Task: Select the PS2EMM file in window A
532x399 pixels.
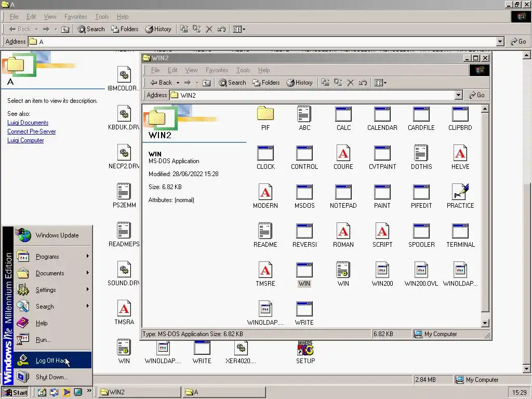Action: [124, 191]
